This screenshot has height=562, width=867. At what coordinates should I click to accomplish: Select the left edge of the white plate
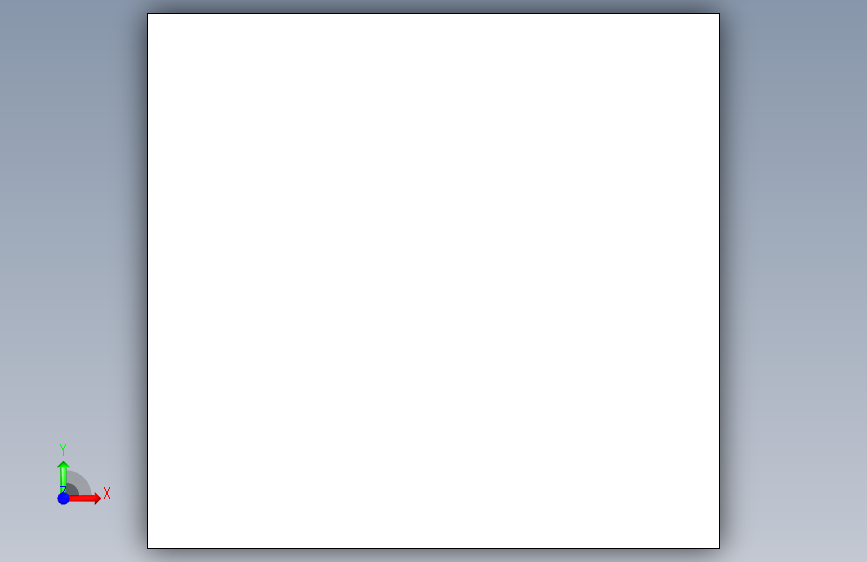(x=148, y=281)
